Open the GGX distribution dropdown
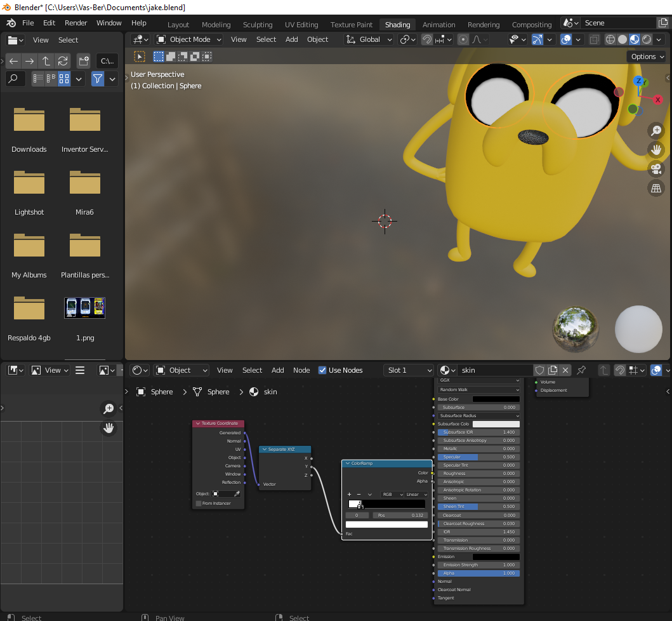Viewport: 672px width, 621px height. [478, 380]
